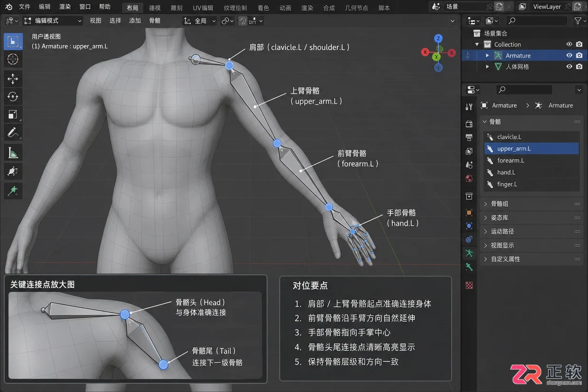Open the Armature data properties tab

pos(469,253)
